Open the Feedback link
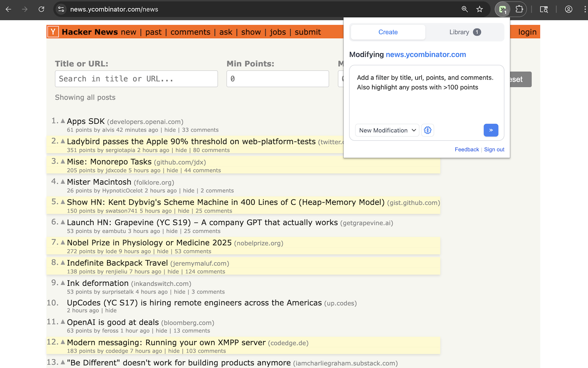Image resolution: width=588 pixels, height=368 pixels. point(467,149)
